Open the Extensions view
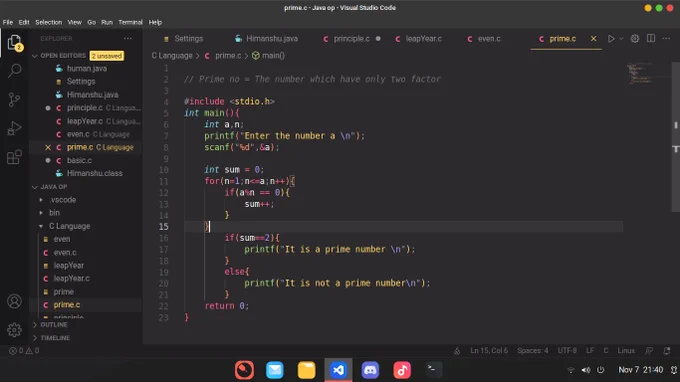 14,157
